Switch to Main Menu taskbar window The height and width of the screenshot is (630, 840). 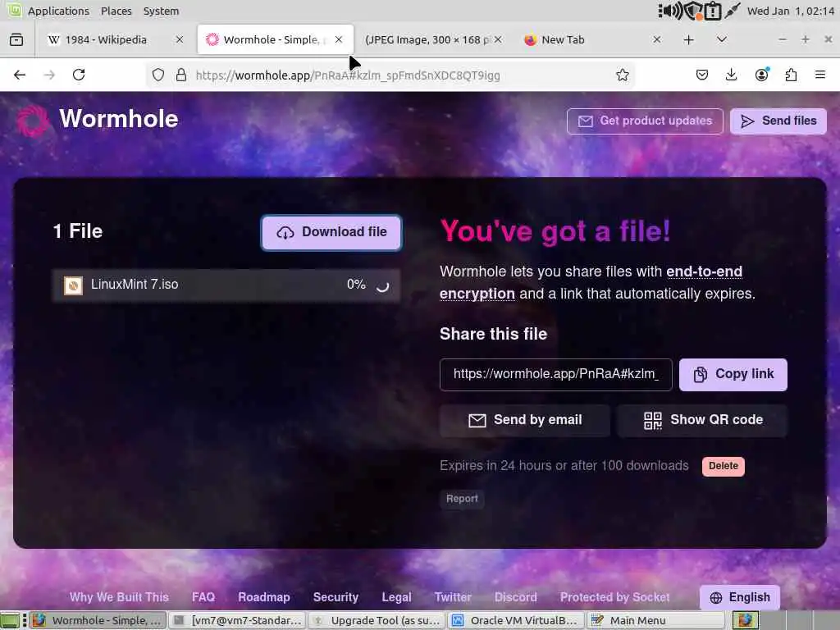point(655,620)
